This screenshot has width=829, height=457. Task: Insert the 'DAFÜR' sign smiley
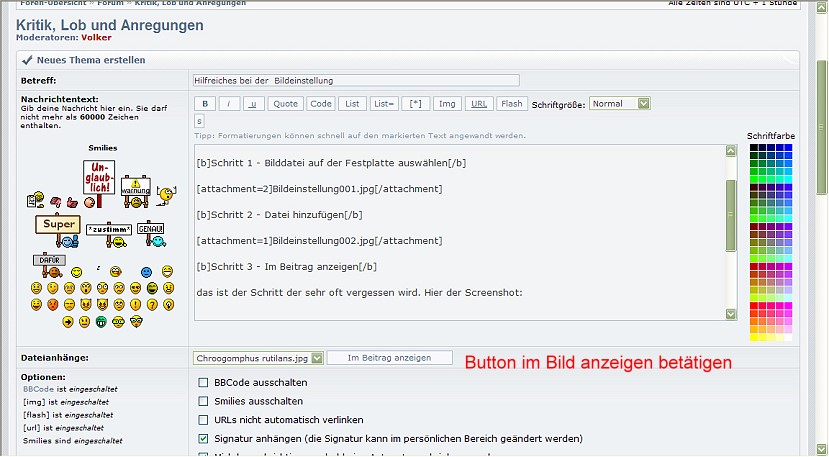(49, 264)
